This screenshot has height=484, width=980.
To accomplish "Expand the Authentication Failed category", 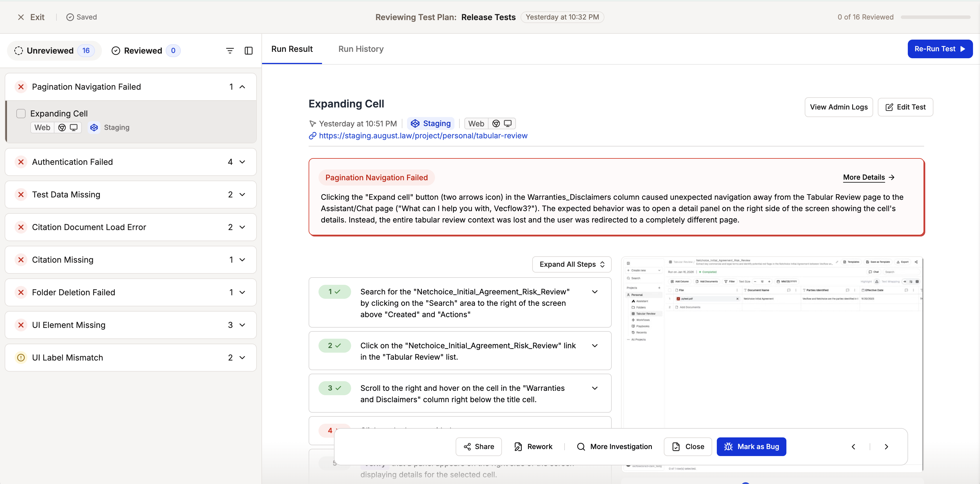I will point(242,162).
